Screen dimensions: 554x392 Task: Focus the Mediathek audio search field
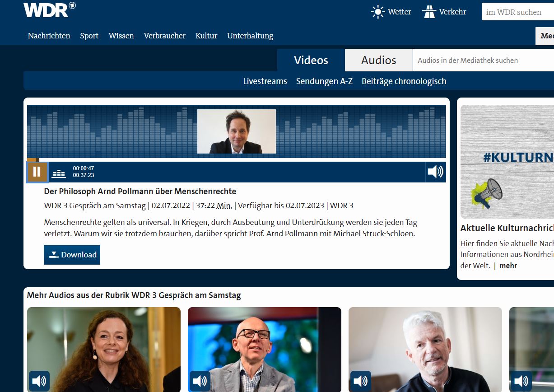tap(483, 60)
